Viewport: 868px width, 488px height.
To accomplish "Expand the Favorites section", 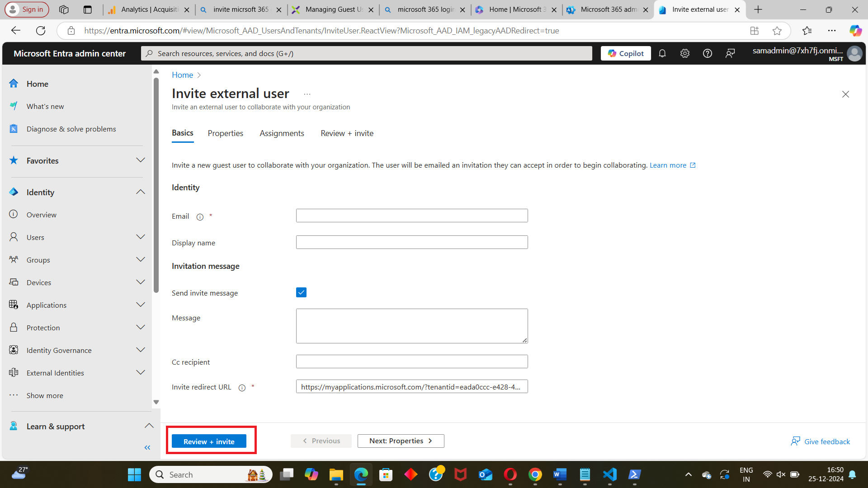I will pyautogui.click(x=141, y=160).
